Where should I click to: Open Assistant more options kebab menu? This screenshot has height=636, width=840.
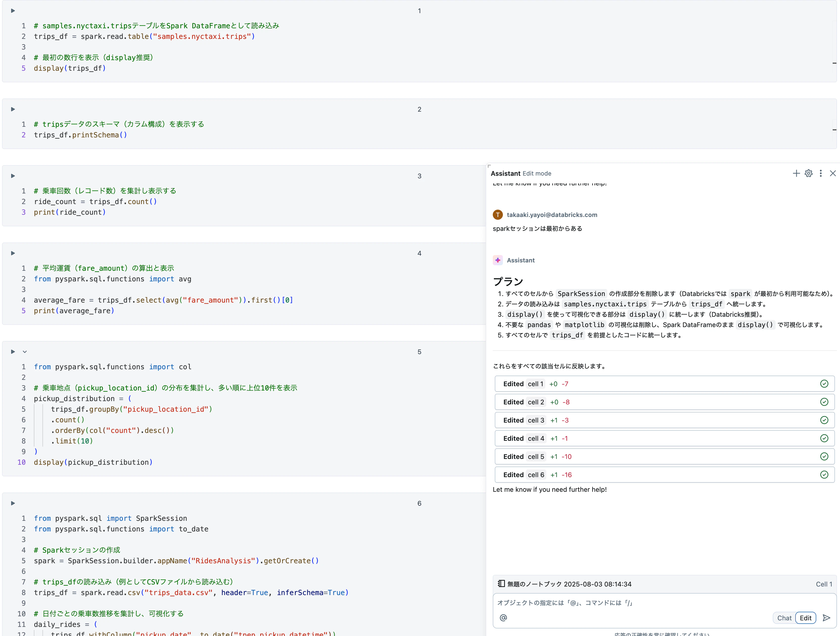pos(821,174)
